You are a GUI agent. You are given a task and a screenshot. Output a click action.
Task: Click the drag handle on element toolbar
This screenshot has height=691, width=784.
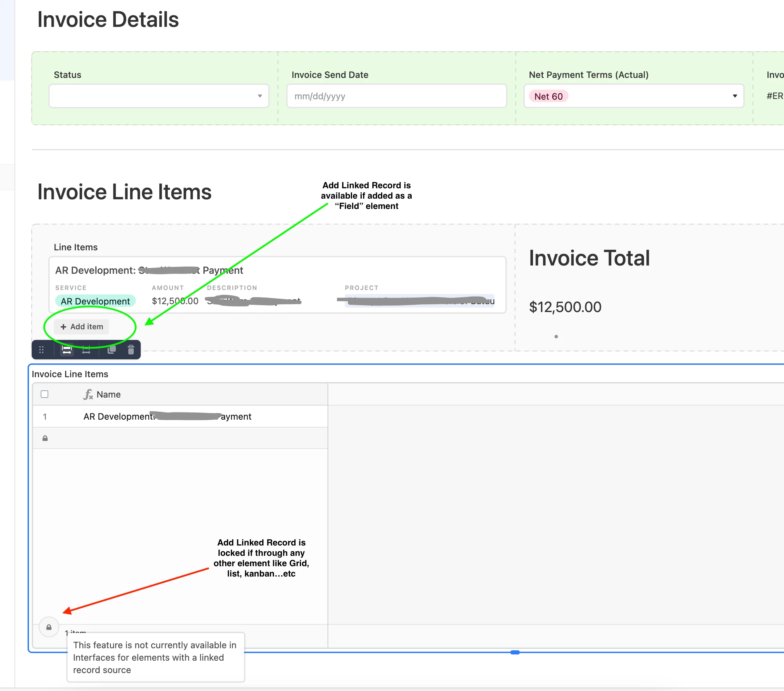[41, 350]
